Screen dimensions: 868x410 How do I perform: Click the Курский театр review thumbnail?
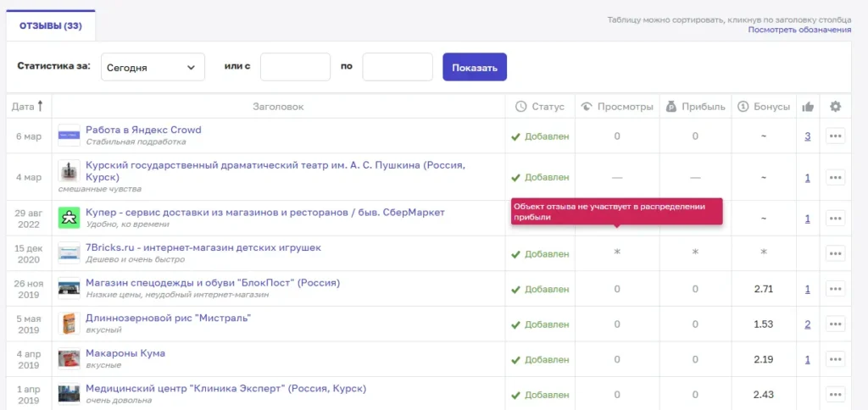70,171
